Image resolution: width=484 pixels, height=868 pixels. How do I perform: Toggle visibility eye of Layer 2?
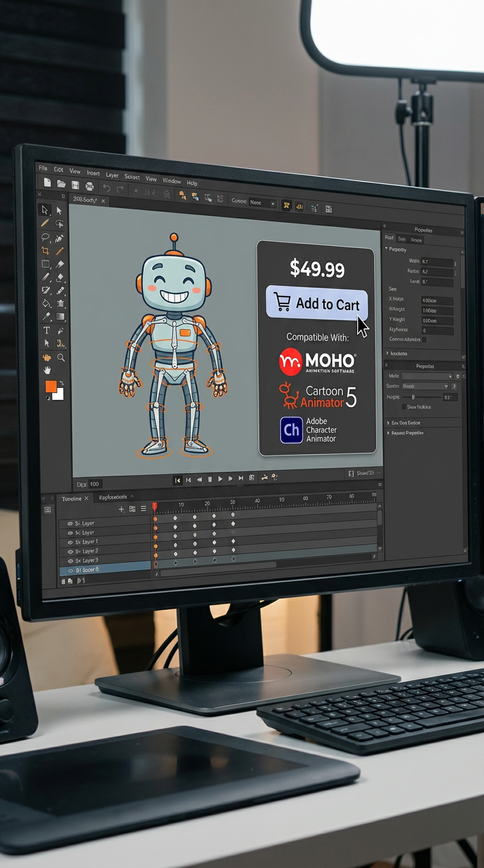click(70, 551)
